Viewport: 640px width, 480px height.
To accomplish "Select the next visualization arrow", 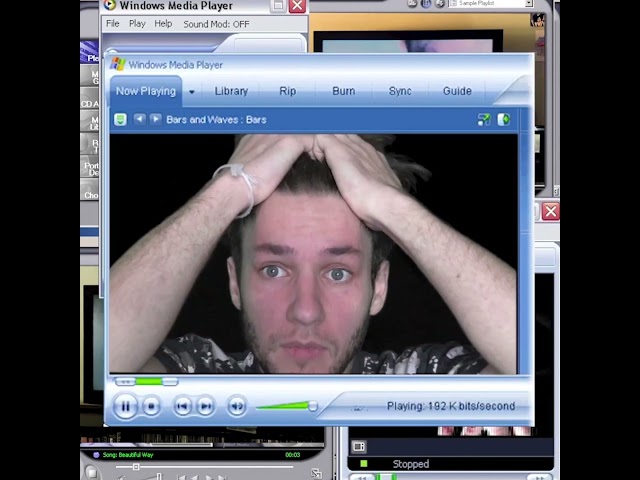I will click(156, 119).
